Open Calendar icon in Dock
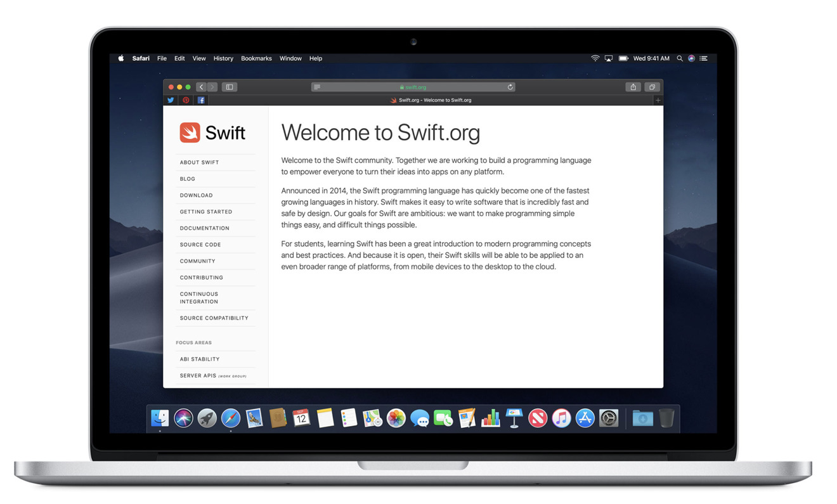The width and height of the screenshot is (837, 504). pyautogui.click(x=301, y=418)
